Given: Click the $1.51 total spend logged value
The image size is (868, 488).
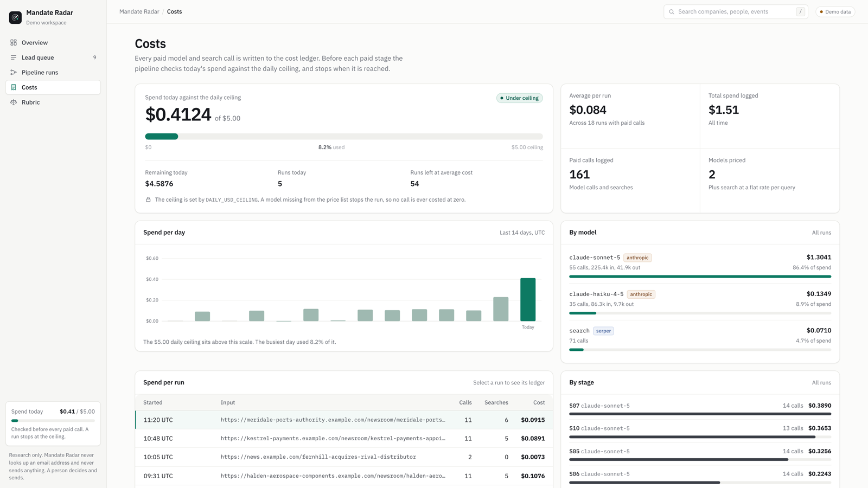Looking at the screenshot, I should pos(724,110).
